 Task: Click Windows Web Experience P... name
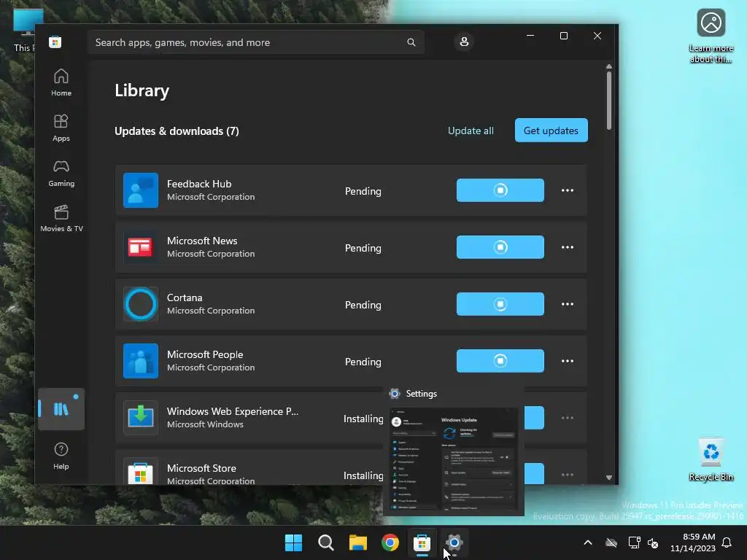(233, 411)
